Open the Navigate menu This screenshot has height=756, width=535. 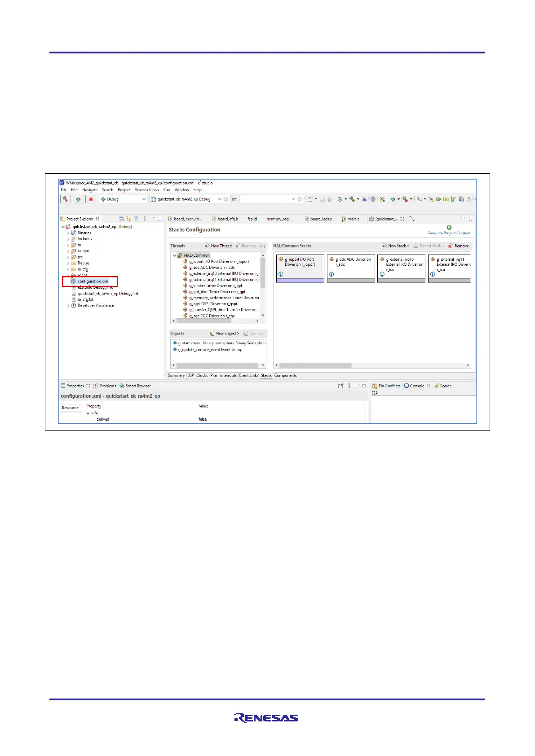coord(90,190)
